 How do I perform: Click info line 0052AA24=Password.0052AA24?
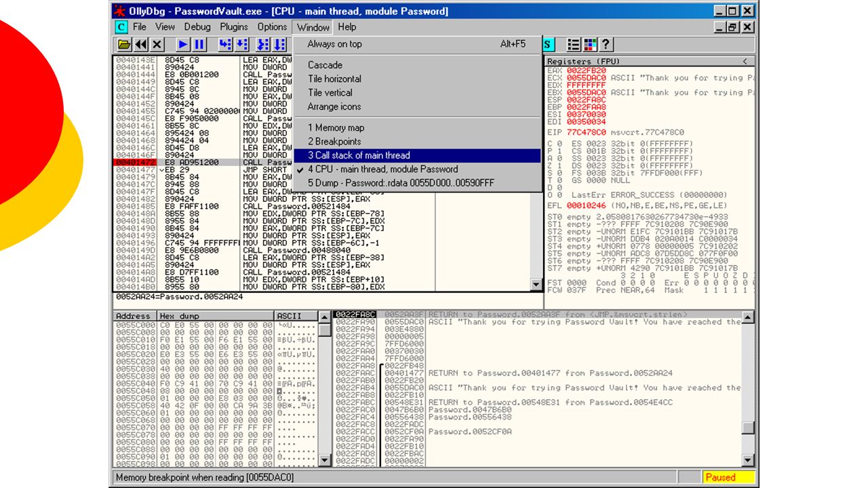179,297
